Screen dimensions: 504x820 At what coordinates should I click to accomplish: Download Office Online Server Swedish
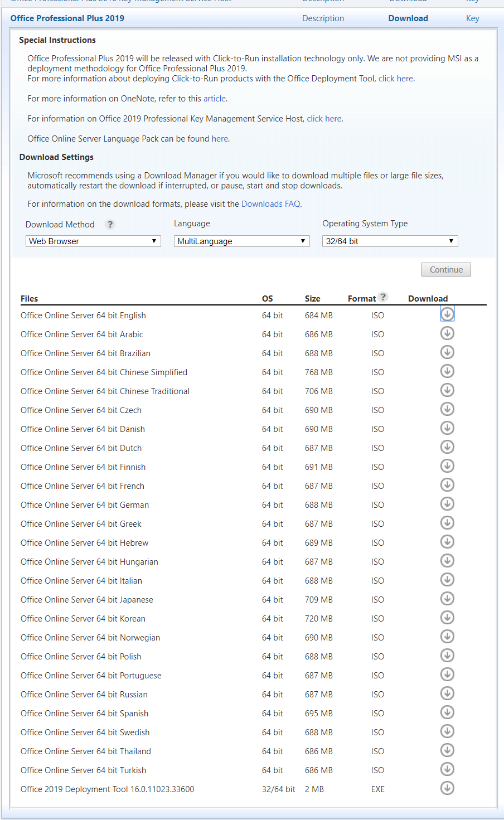(x=447, y=731)
